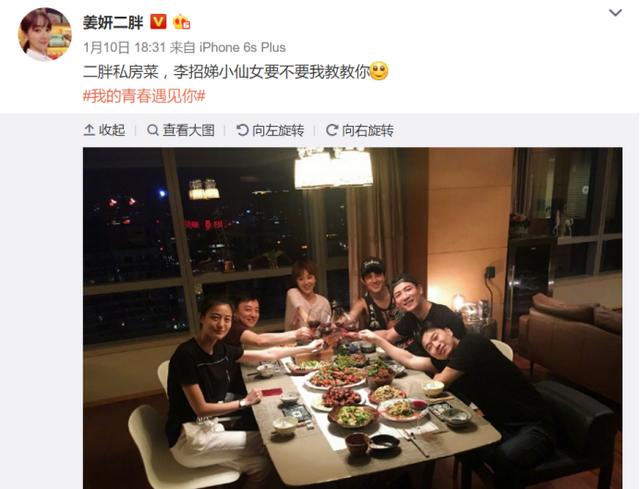Open the 姜妍二胖 username link
This screenshot has height=489, width=640.
(x=113, y=22)
